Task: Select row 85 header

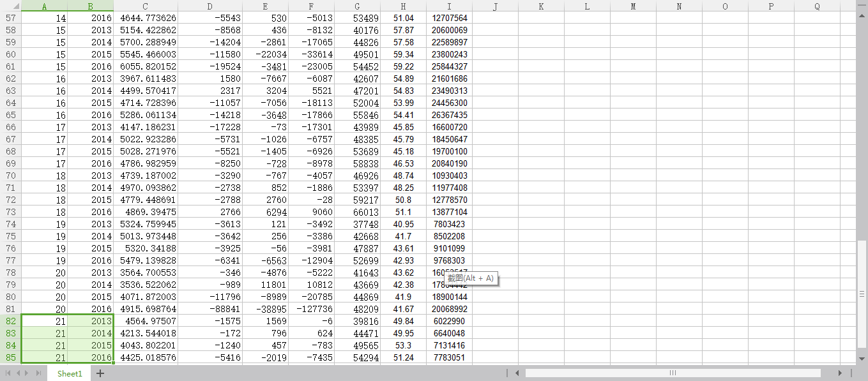Action: tap(10, 357)
